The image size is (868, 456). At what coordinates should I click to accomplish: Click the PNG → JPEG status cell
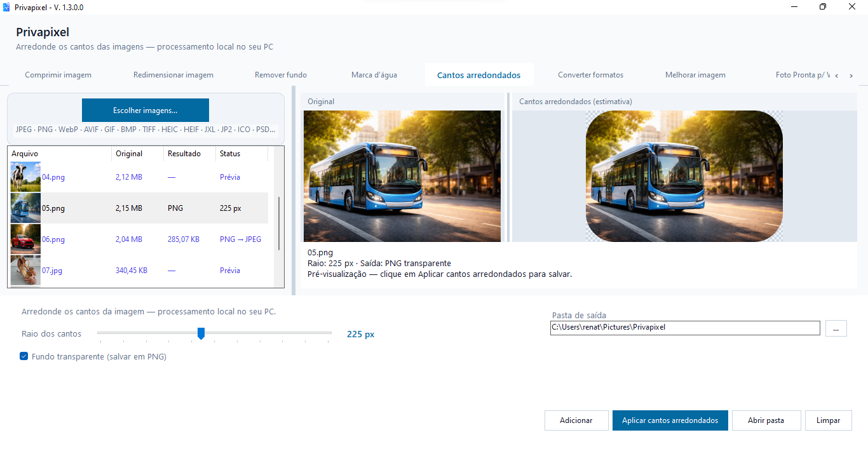[241, 239]
